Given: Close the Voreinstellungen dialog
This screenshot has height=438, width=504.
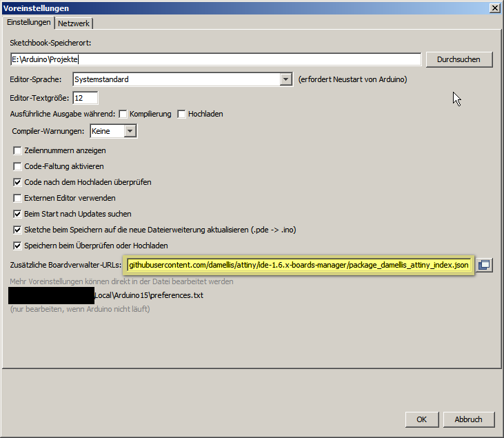Looking at the screenshot, I should pos(494,8).
